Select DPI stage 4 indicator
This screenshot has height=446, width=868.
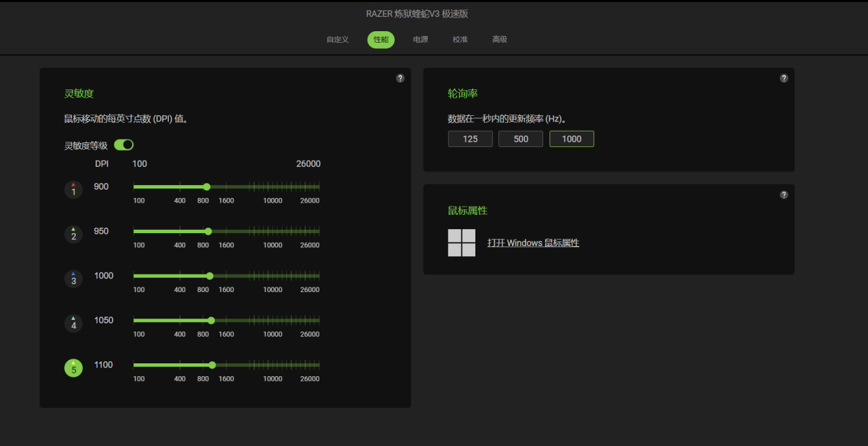(x=73, y=323)
